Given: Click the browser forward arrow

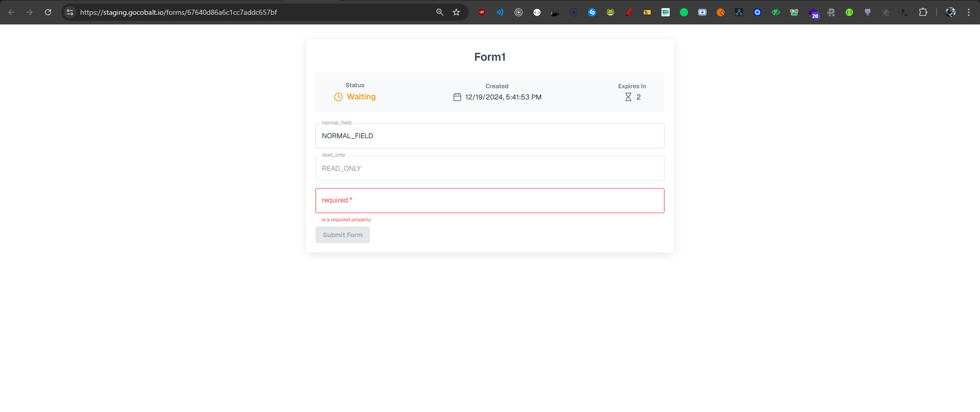Looking at the screenshot, I should [x=30, y=12].
